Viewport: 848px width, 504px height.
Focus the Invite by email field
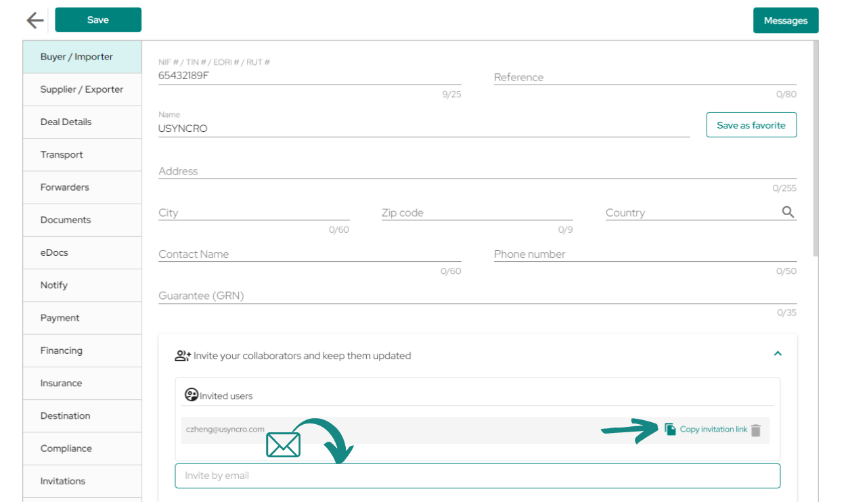tap(478, 476)
